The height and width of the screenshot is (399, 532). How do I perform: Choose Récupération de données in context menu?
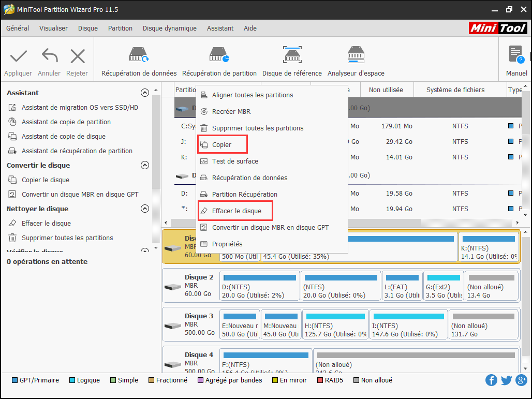[x=272, y=178]
